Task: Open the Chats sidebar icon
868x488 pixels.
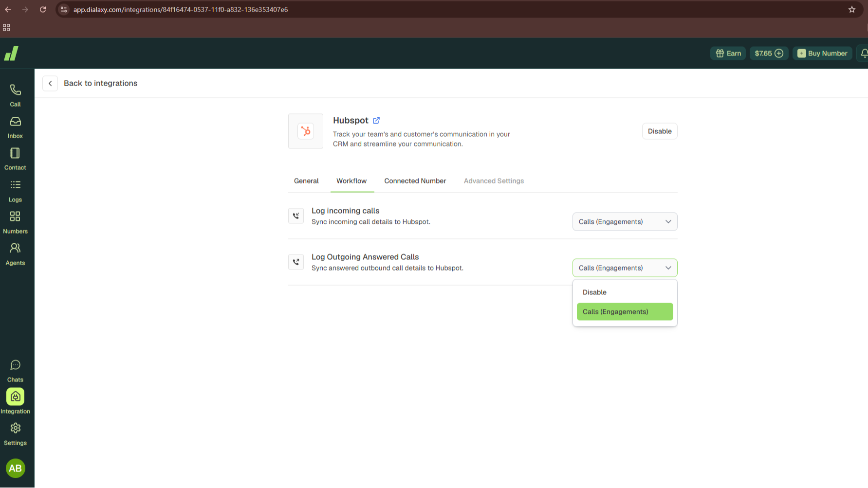Action: [15, 371]
